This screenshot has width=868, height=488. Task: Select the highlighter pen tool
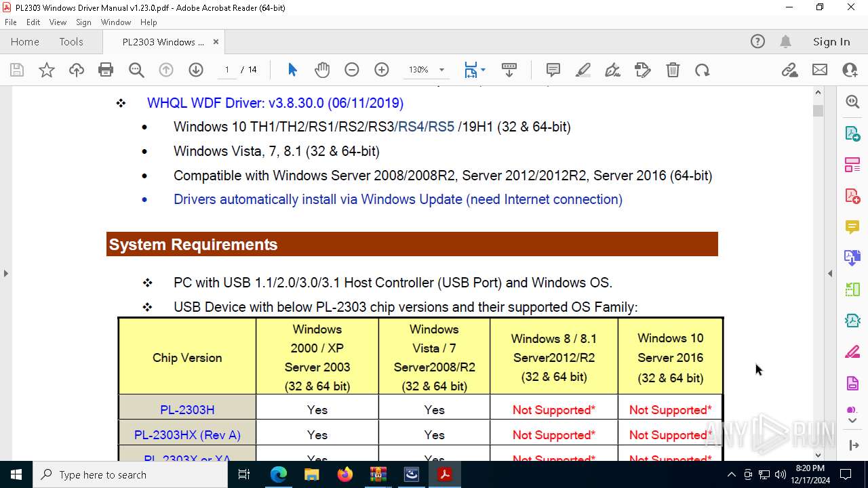pyautogui.click(x=583, y=70)
